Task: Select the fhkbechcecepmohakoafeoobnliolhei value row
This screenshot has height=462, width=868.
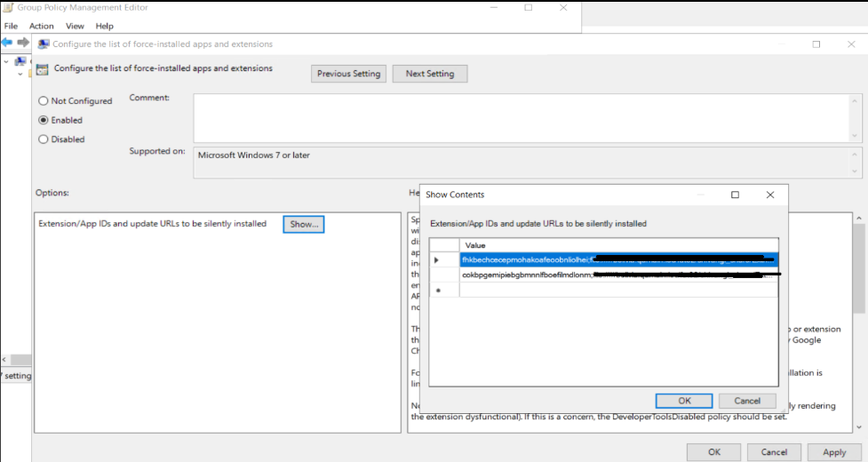Action: coord(618,260)
